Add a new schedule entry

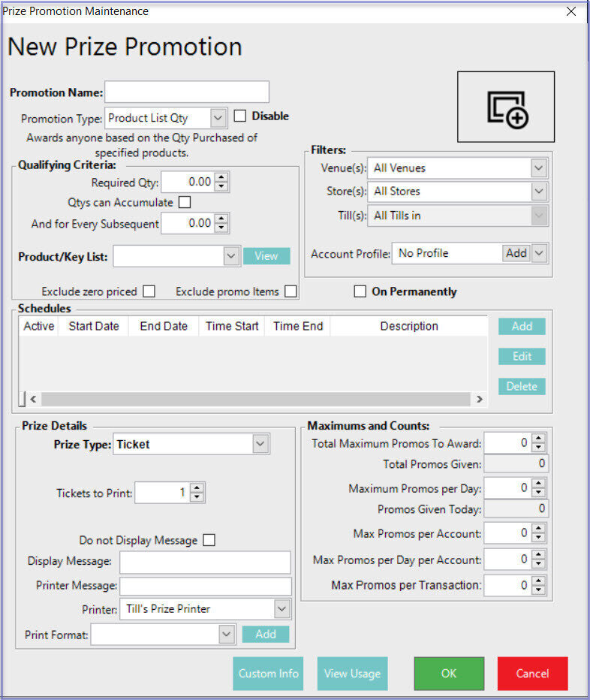click(x=522, y=326)
